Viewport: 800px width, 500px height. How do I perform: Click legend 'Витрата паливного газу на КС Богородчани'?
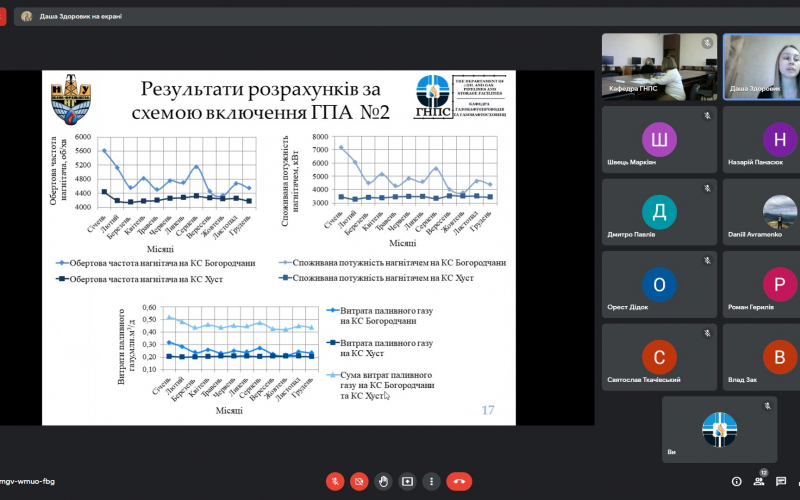coord(380,316)
